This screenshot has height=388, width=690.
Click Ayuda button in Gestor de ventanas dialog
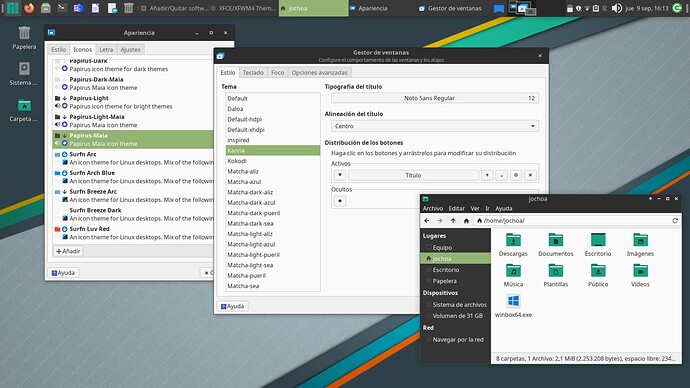pyautogui.click(x=232, y=306)
